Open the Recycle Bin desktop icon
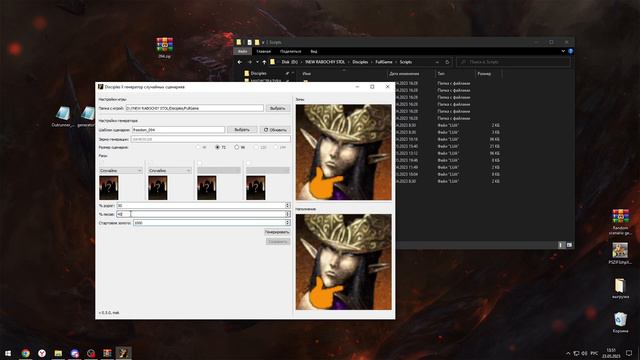Viewport: 640px width, 360px height. coord(620,322)
